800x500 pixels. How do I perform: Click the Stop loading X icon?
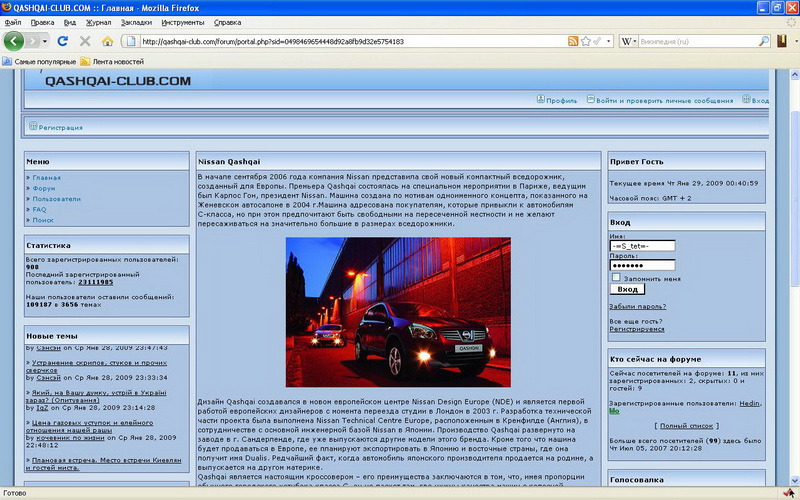[85, 41]
